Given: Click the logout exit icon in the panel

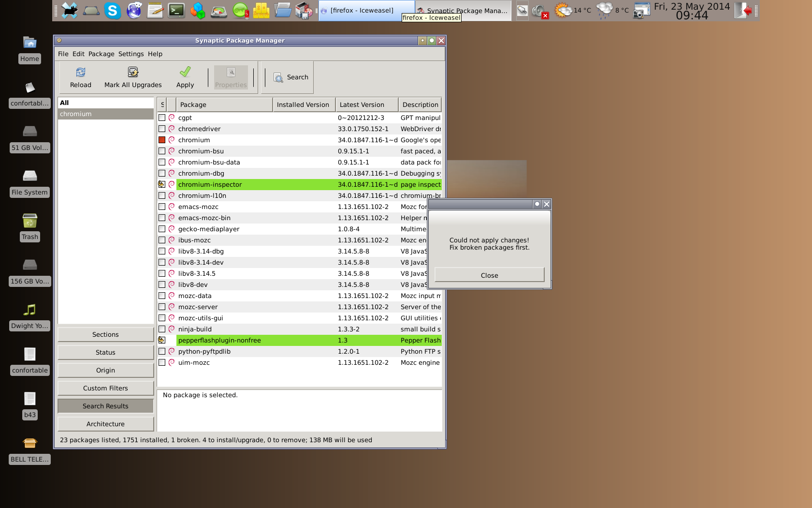Looking at the screenshot, I should [743, 10].
